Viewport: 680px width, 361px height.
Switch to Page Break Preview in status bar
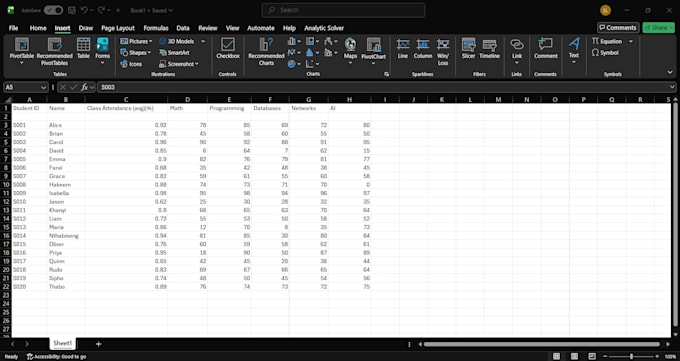(592, 357)
